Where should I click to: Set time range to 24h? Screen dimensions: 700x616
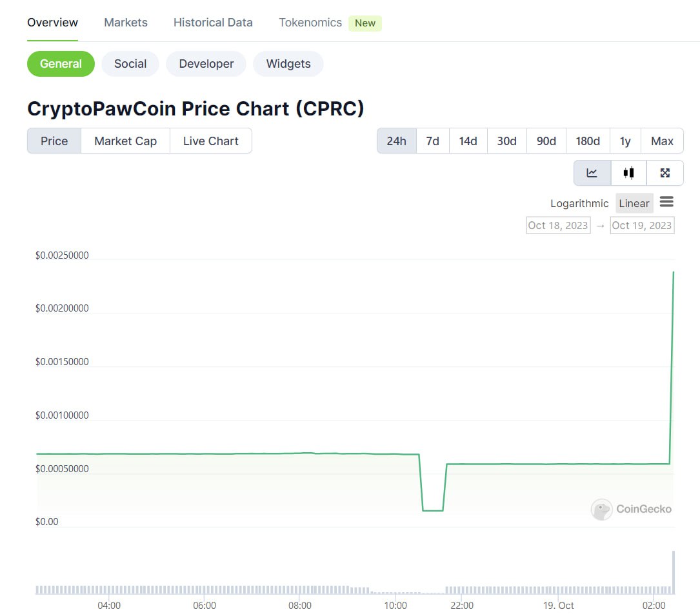click(x=396, y=141)
